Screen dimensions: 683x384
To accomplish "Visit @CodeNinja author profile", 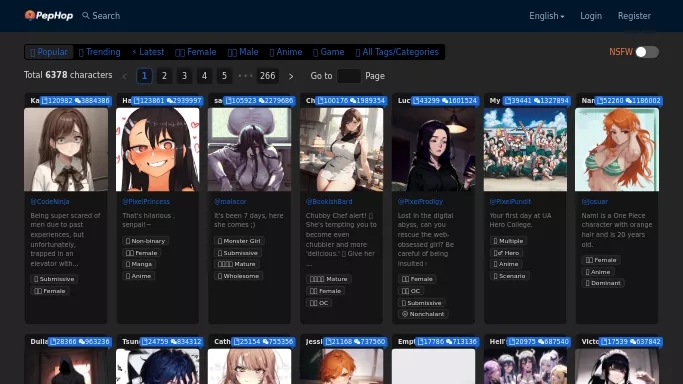I will (50, 202).
